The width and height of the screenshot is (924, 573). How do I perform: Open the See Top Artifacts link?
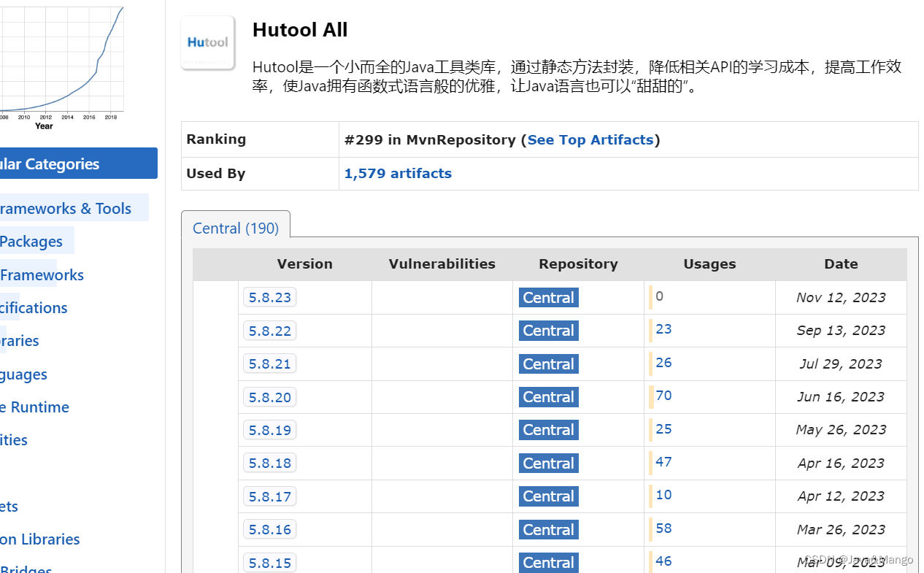(x=590, y=139)
